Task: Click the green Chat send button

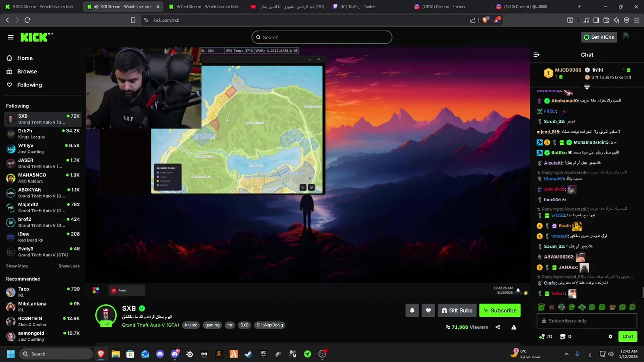Action: [627, 336]
